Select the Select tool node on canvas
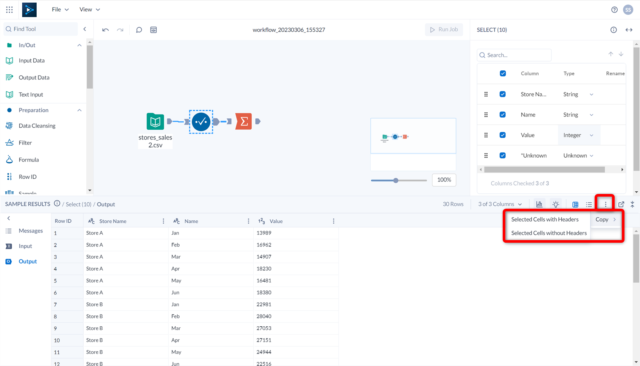 [x=201, y=121]
